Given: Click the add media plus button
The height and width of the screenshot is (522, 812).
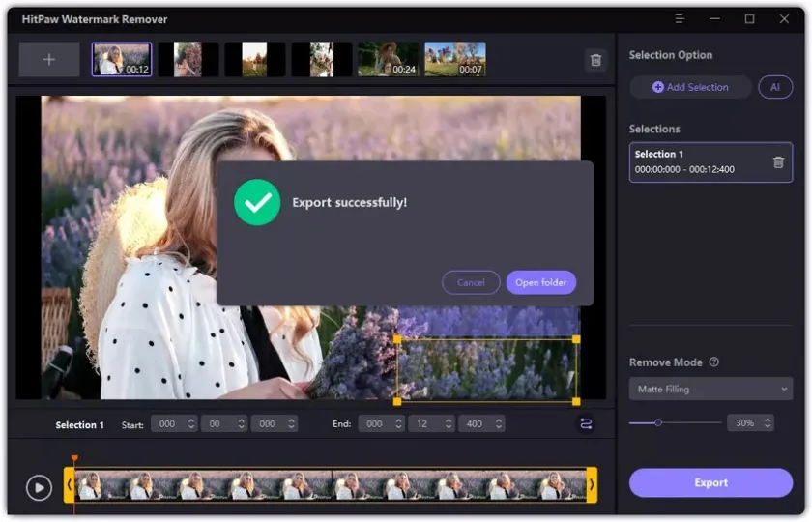Looking at the screenshot, I should pyautogui.click(x=49, y=60).
